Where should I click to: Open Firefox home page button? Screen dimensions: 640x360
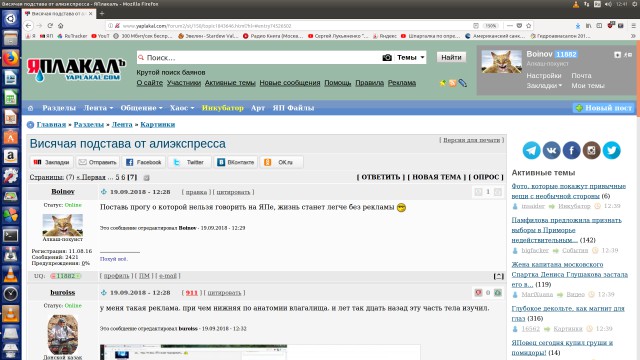pos(60,25)
